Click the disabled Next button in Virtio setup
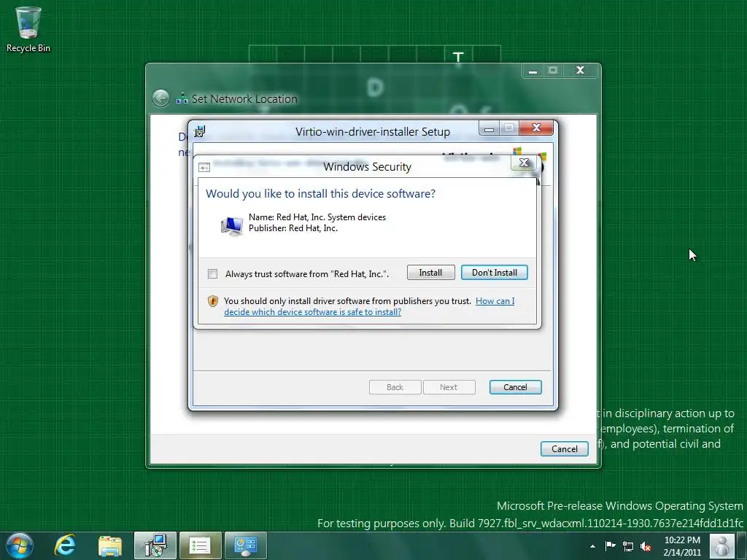747x560 pixels. (449, 387)
